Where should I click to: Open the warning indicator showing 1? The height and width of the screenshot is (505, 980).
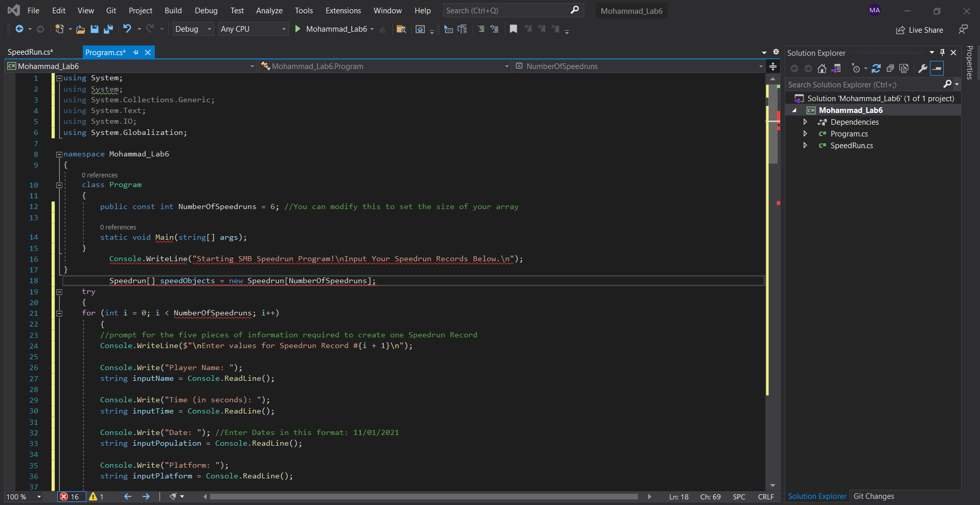(x=97, y=496)
